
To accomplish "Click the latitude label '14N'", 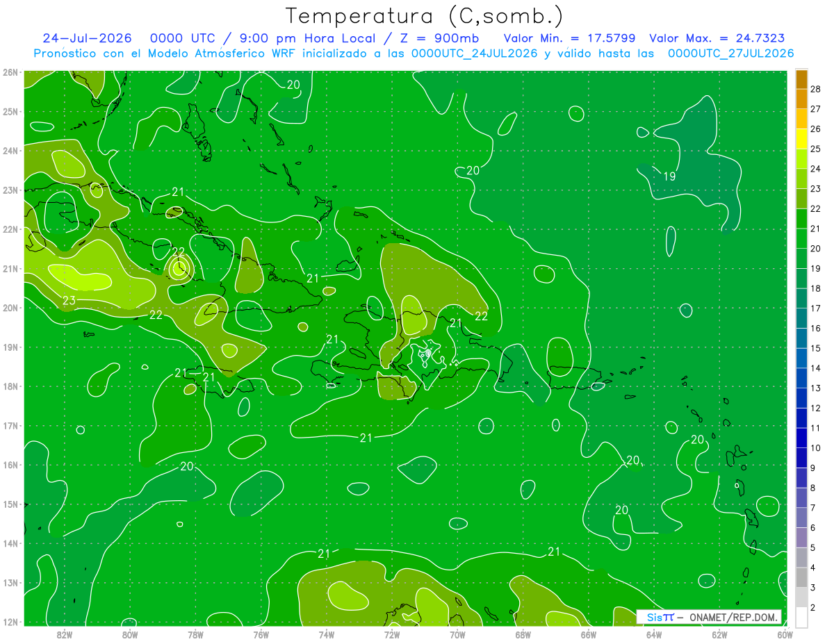I will pos(10,543).
